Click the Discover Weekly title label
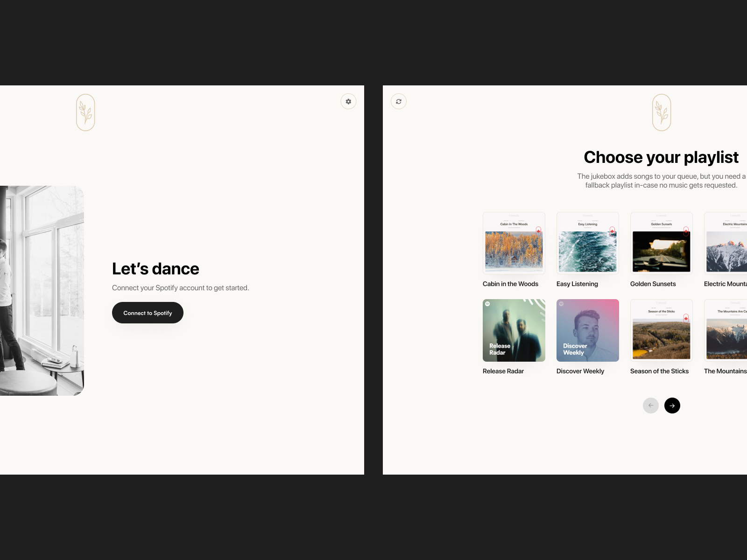 coord(580,371)
